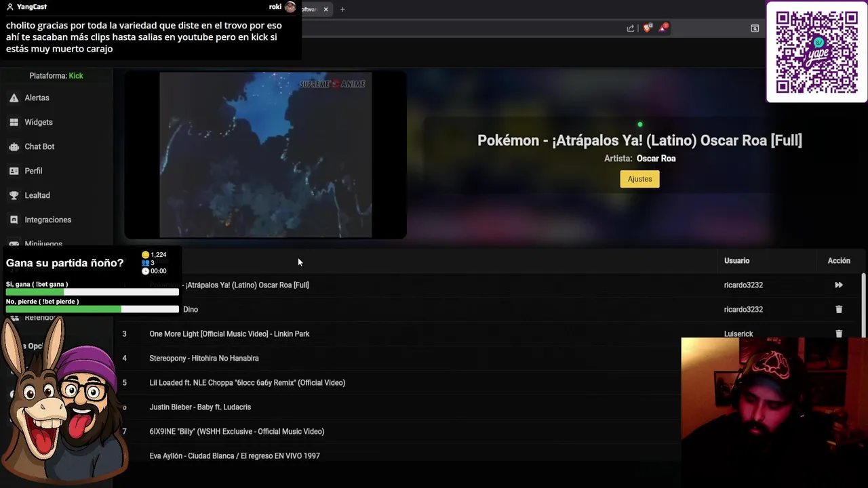Click the Si, gana bet progress bar
868x488 pixels.
click(x=92, y=292)
